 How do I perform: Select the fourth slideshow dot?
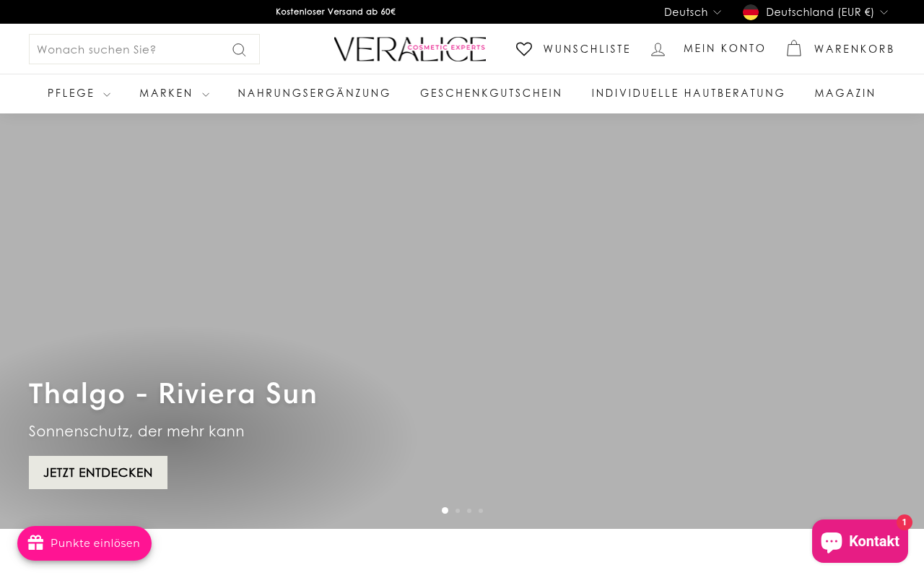click(481, 511)
